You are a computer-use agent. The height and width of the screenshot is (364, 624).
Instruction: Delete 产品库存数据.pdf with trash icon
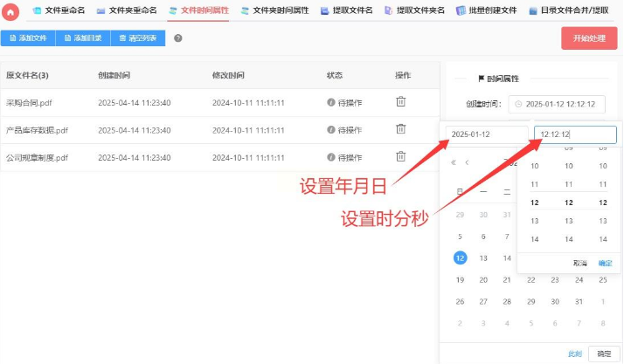click(x=401, y=129)
